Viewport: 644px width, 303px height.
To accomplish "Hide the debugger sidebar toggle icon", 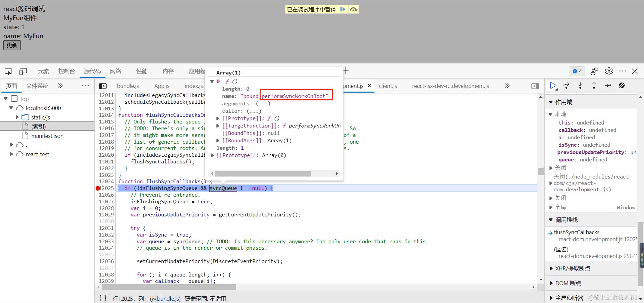I will [x=535, y=86].
